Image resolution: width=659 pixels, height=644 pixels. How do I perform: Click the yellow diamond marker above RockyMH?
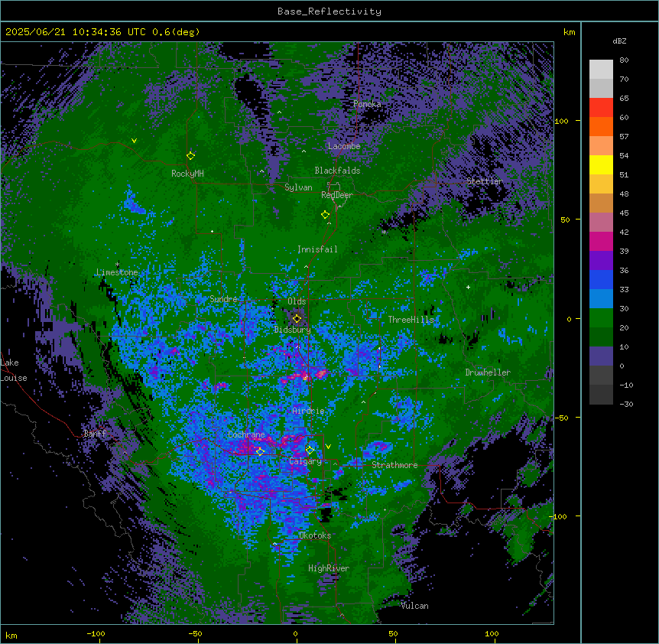click(x=190, y=156)
